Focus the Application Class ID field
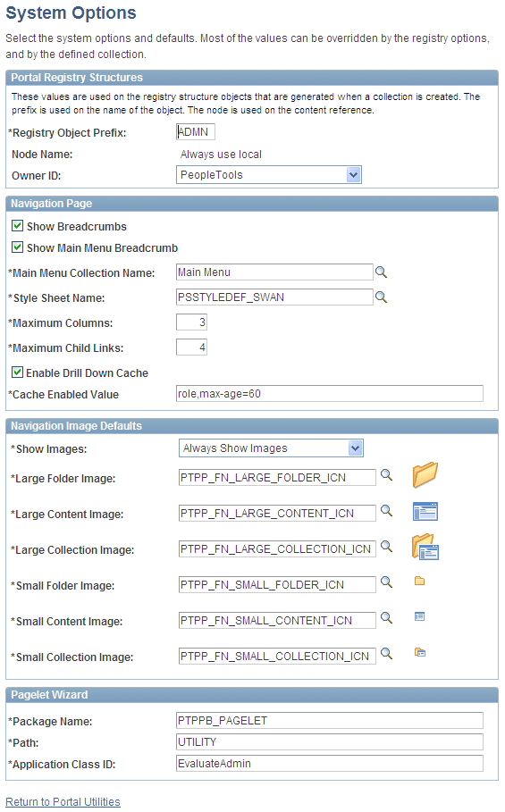The image size is (505, 812). (x=330, y=764)
